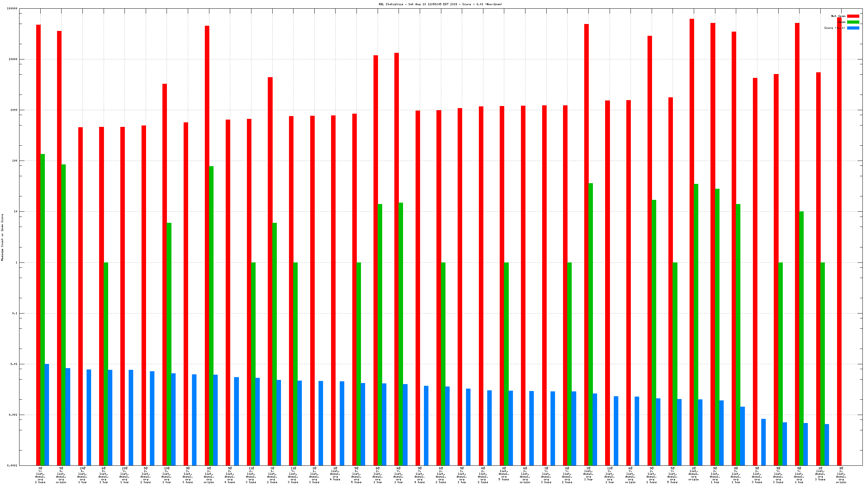Image resolution: width=868 pixels, height=488 pixels.
Task: Click the 0.01 y-axis tick label
Action: point(14,364)
